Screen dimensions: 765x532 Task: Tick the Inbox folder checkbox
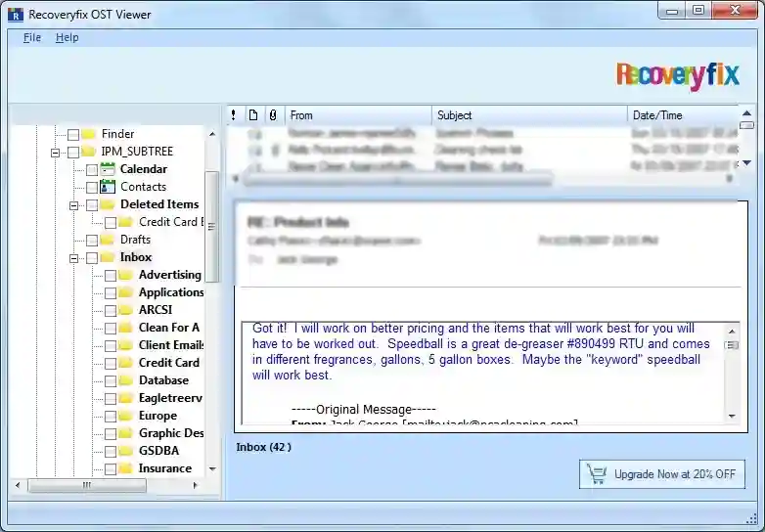[92, 258]
